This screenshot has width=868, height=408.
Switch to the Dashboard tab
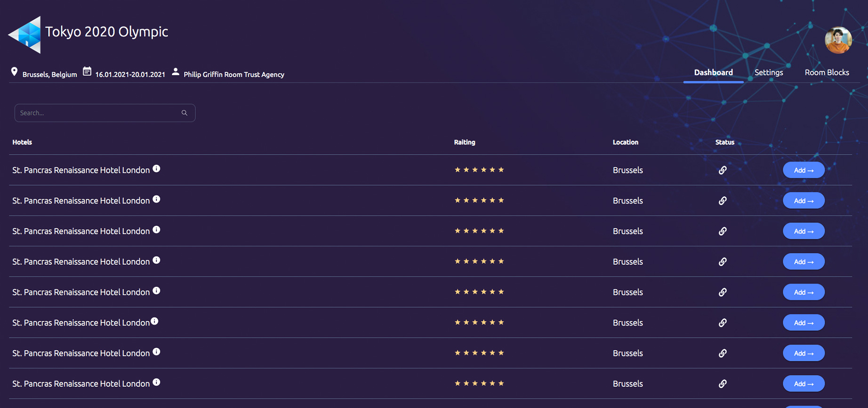coord(713,73)
